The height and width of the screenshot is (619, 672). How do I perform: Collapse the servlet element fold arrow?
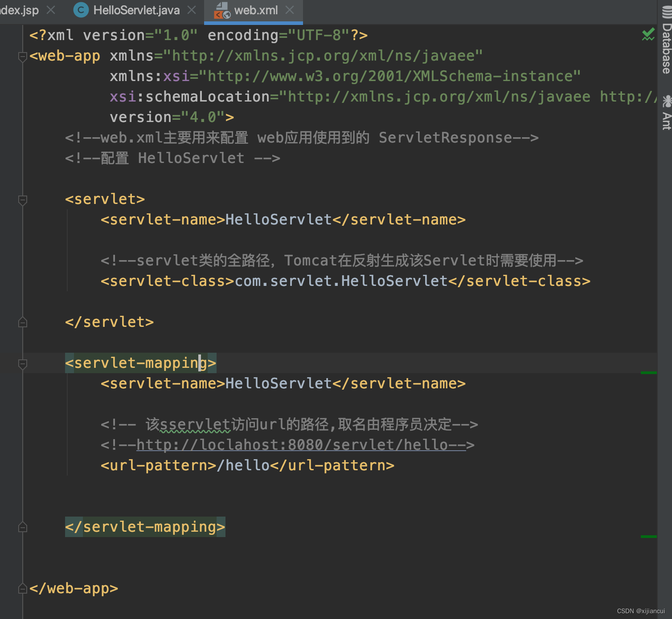click(x=22, y=200)
